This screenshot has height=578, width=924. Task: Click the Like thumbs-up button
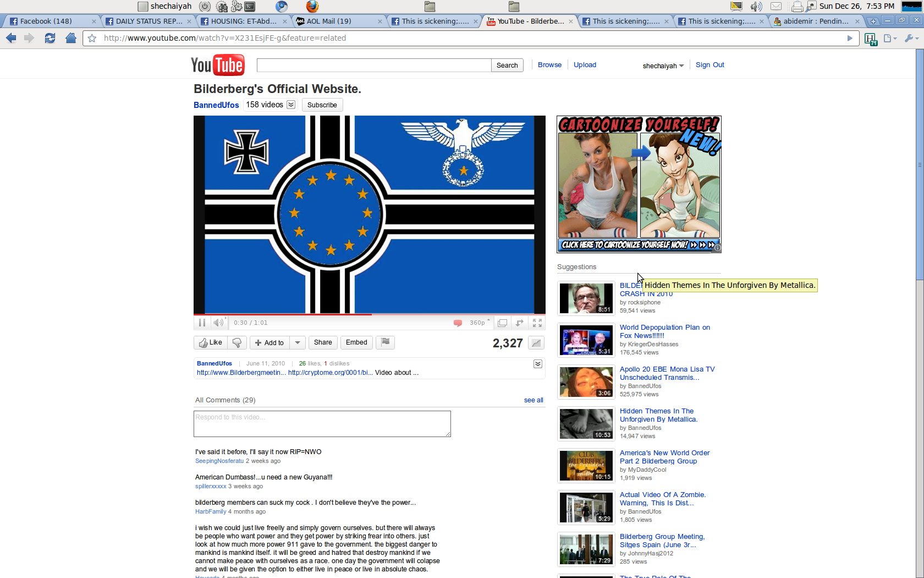[x=211, y=342]
